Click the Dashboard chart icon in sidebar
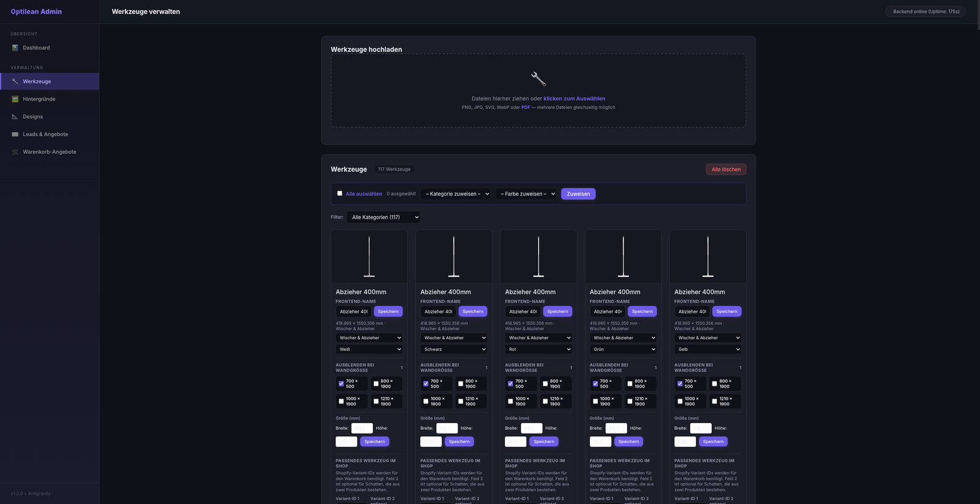The image size is (980, 504). 15,48
